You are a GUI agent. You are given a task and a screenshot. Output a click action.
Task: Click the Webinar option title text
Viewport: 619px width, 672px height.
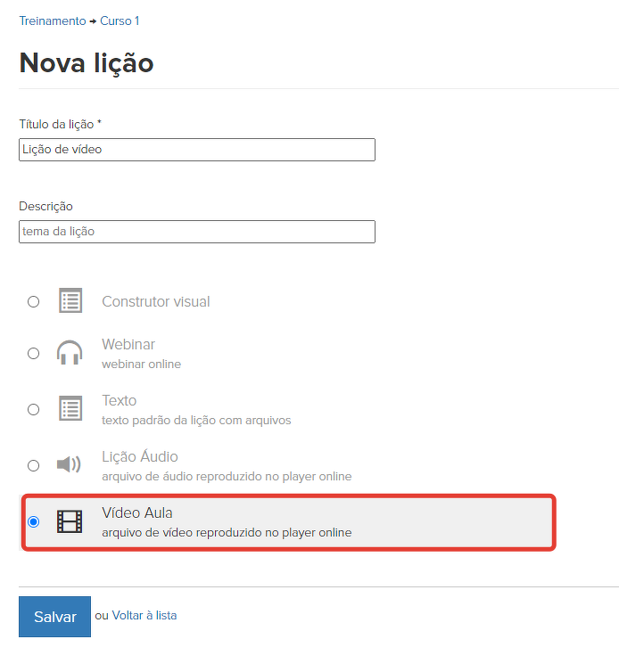pyautogui.click(x=128, y=345)
